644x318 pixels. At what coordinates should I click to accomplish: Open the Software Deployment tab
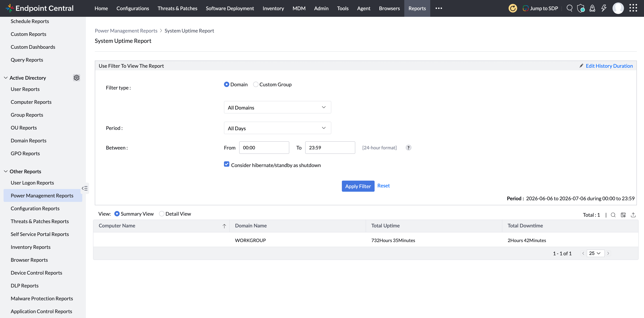[x=230, y=8]
